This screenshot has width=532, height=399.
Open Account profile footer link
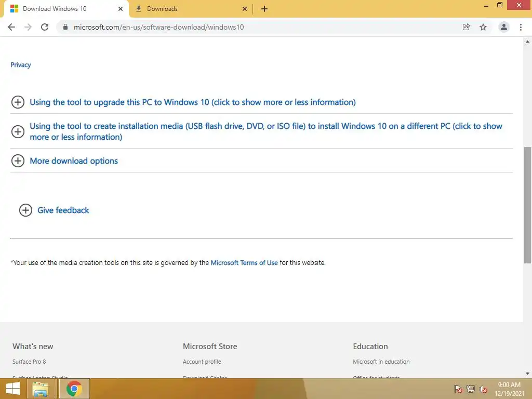click(x=202, y=362)
